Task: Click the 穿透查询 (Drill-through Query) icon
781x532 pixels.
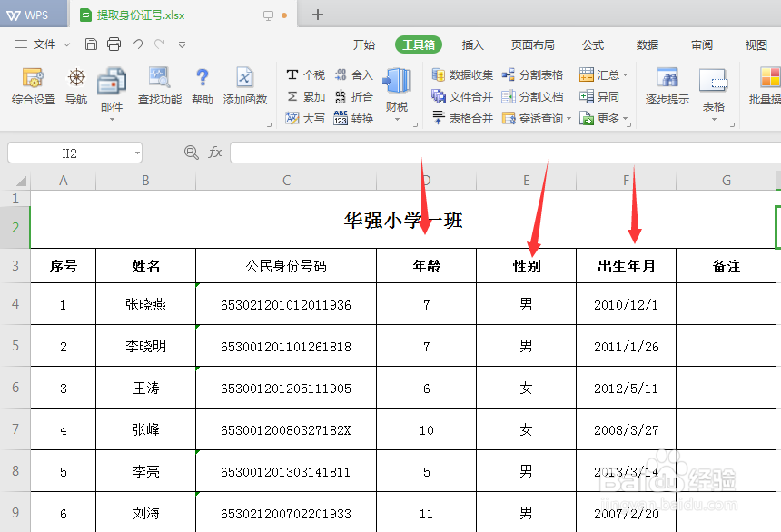Action: pyautogui.click(x=534, y=118)
